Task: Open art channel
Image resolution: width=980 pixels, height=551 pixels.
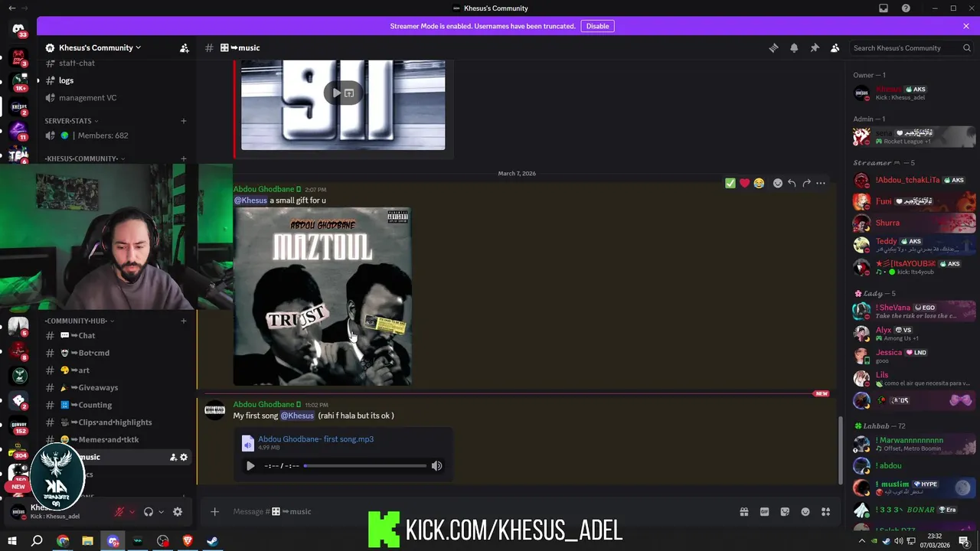Action: coord(118,370)
